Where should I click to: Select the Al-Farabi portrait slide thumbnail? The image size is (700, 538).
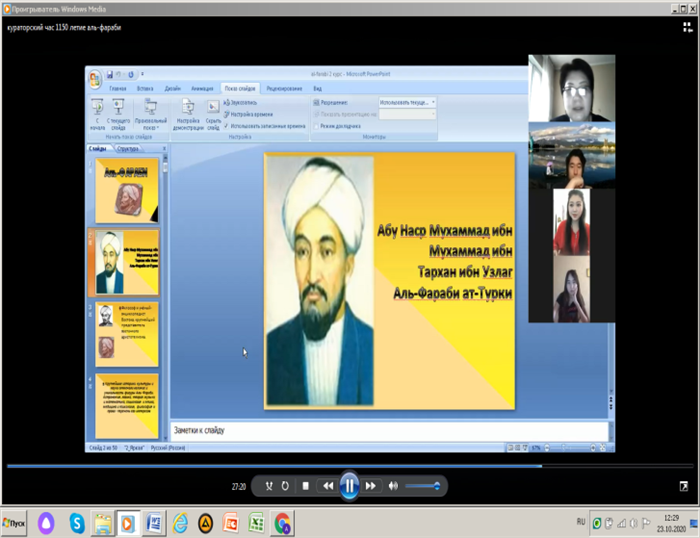pyautogui.click(x=126, y=262)
